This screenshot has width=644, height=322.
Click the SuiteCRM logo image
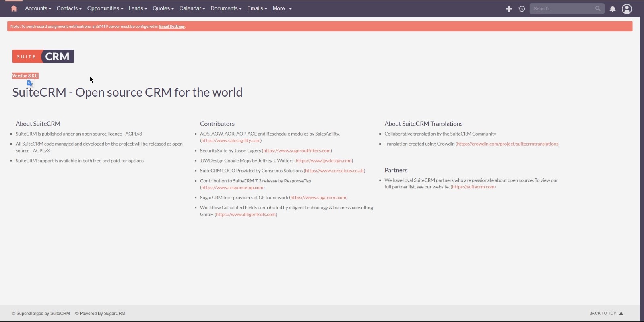[43, 56]
